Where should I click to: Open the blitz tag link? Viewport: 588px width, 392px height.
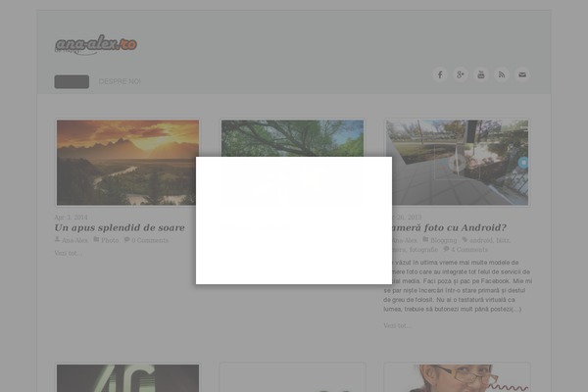tap(504, 240)
